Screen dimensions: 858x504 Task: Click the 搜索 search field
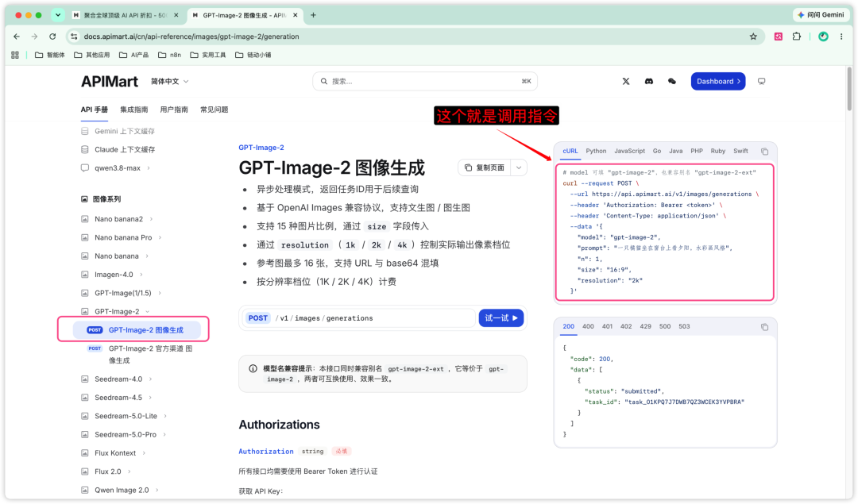coord(425,82)
